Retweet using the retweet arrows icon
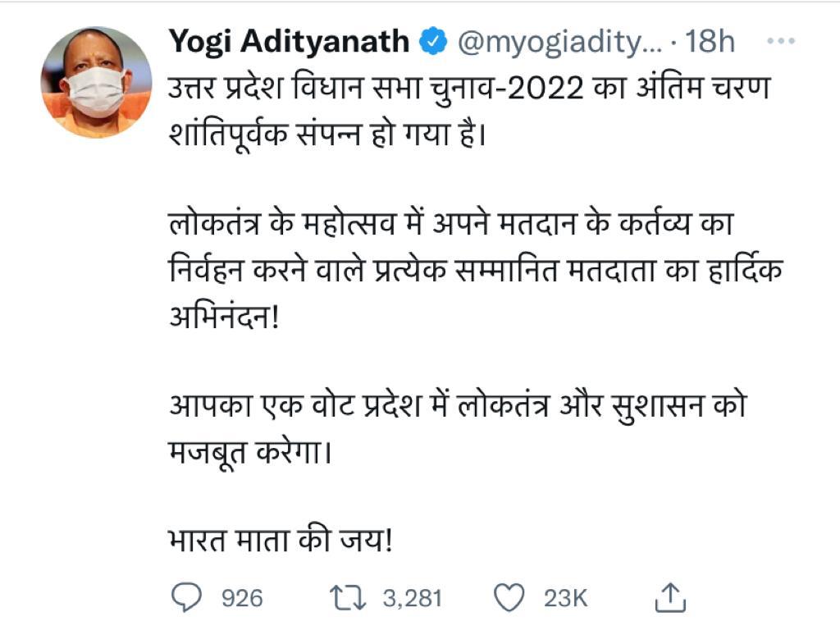Image resolution: width=840 pixels, height=644 pixels. [349, 598]
